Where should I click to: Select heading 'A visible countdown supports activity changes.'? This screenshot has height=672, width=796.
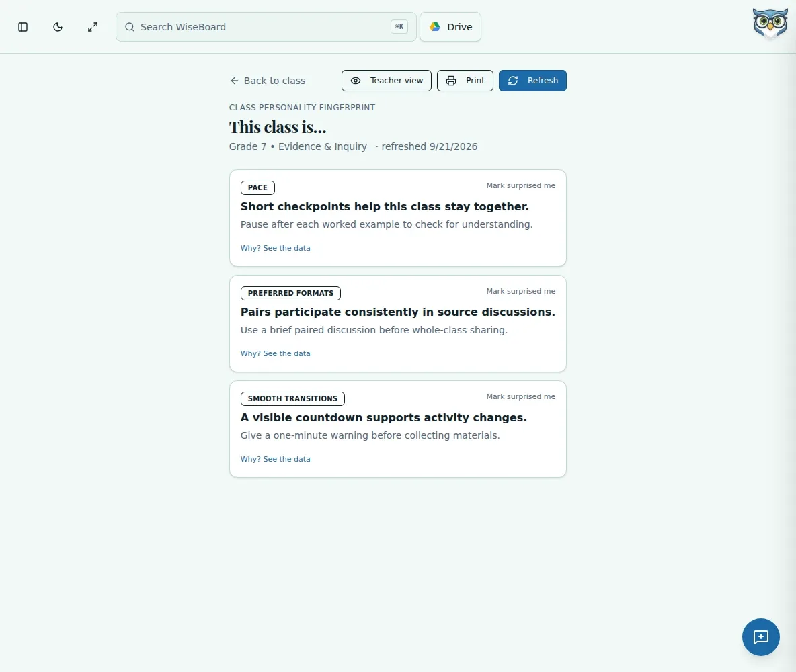click(x=384, y=418)
